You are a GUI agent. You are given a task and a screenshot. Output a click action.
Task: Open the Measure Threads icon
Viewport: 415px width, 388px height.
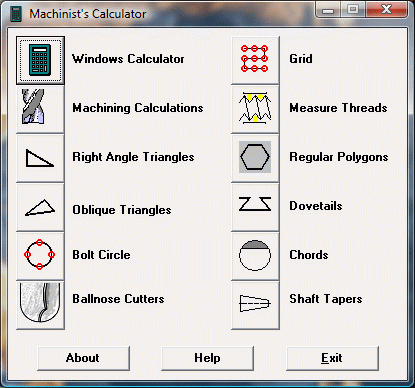255,109
